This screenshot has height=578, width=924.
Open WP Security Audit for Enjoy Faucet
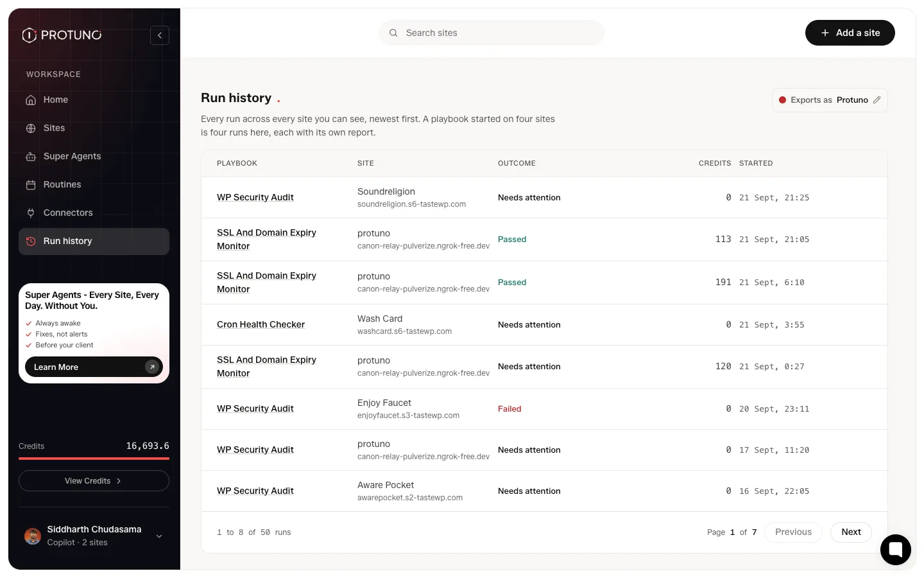coord(255,409)
